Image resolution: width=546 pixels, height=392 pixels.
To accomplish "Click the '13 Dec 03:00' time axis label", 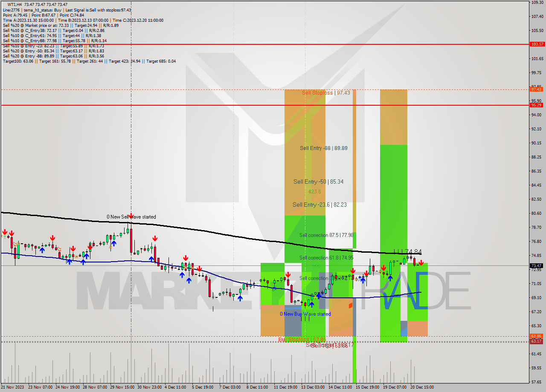I will click(x=313, y=387).
